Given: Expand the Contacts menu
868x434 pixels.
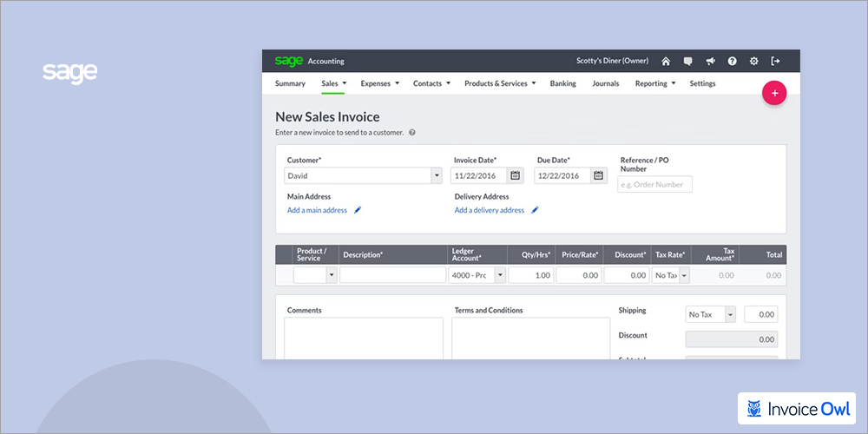Looking at the screenshot, I should point(431,83).
